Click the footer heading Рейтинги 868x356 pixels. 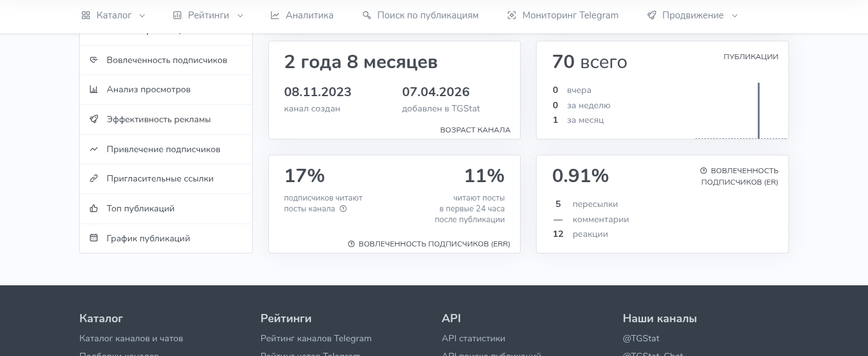pos(286,318)
